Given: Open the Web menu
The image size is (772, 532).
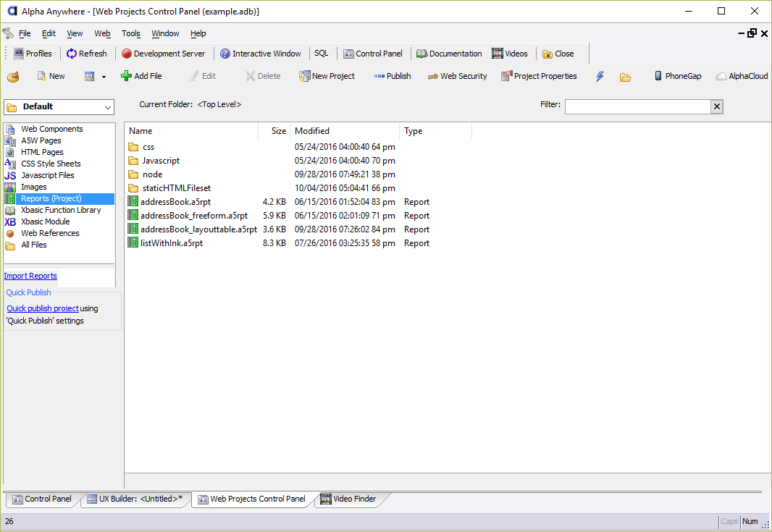Looking at the screenshot, I should tap(102, 33).
